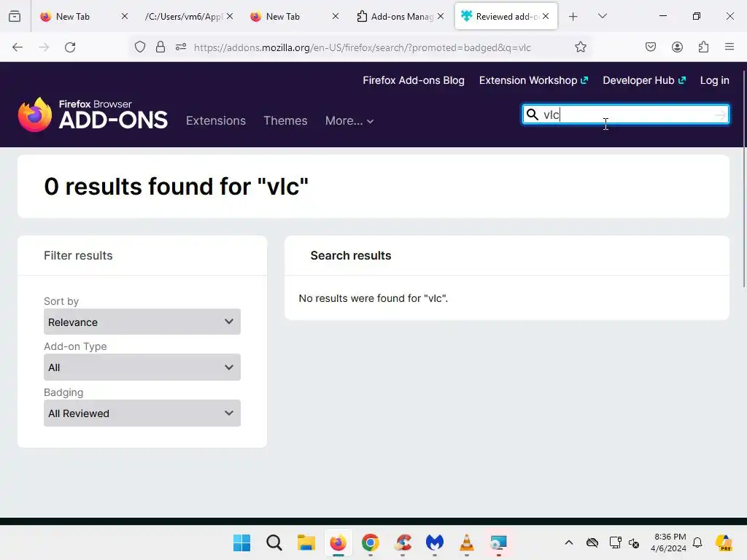Close the first New Tab
The image size is (747, 560).
point(125,17)
